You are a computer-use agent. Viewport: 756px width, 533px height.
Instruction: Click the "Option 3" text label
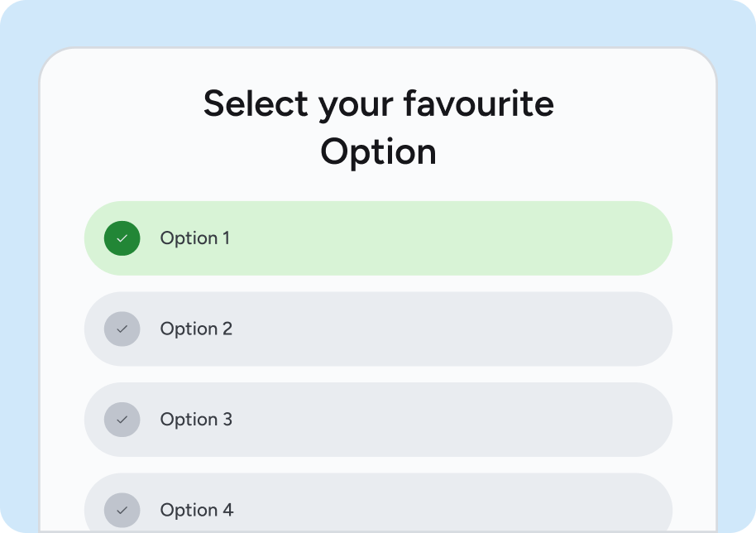(196, 420)
